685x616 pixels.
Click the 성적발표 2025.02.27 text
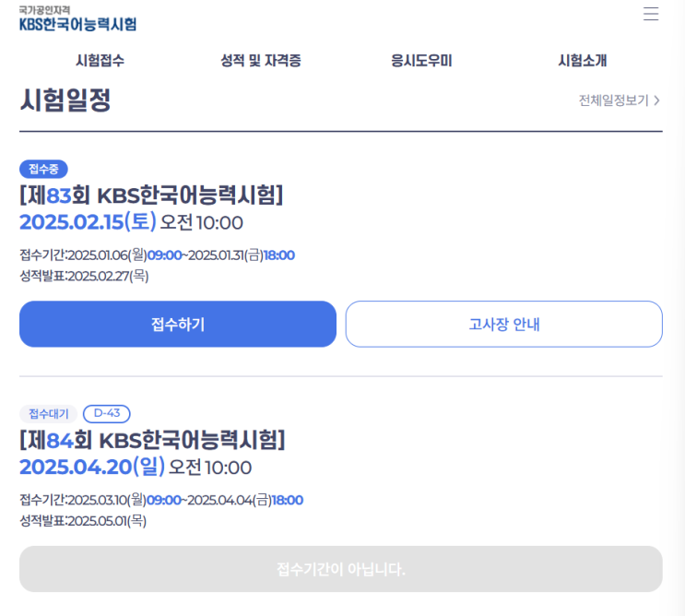coord(84,276)
